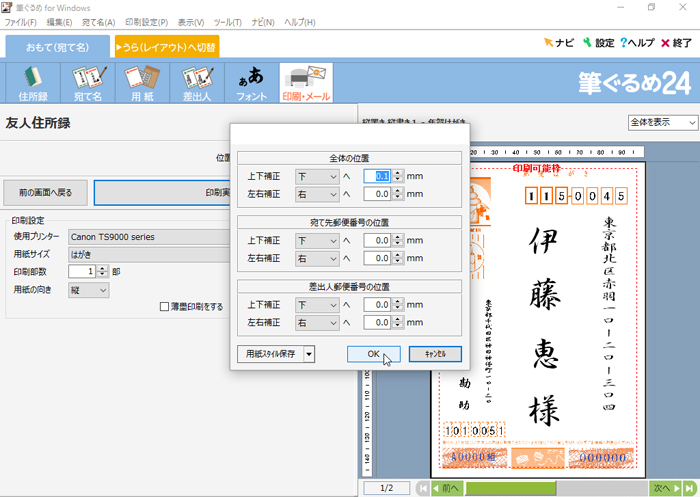Select the 印刷・メール print icon
Image resolution: width=700 pixels, height=497 pixels.
click(x=306, y=83)
